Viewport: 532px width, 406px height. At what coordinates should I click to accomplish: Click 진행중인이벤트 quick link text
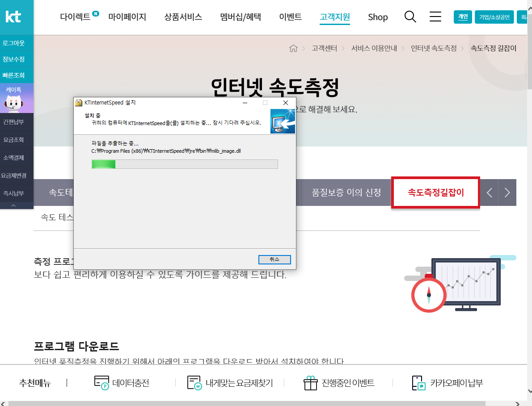(x=348, y=383)
